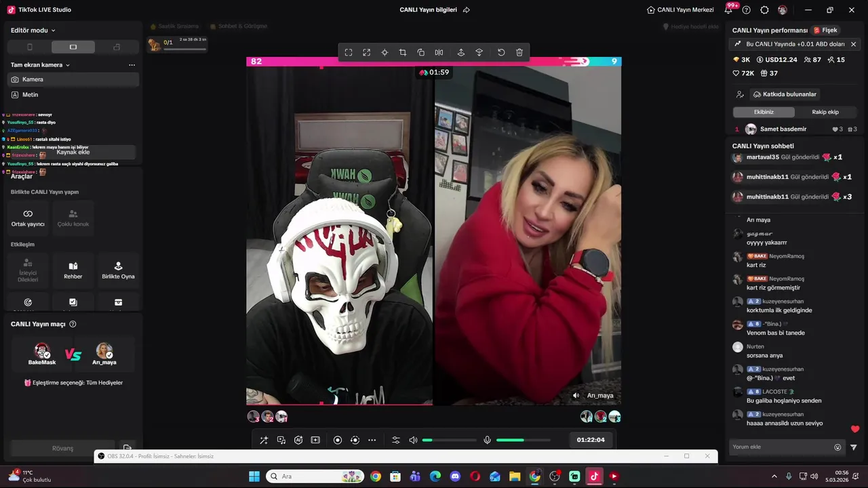Image resolution: width=868 pixels, height=488 pixels.
Task: Click the Rövanş button
Action: (62, 448)
